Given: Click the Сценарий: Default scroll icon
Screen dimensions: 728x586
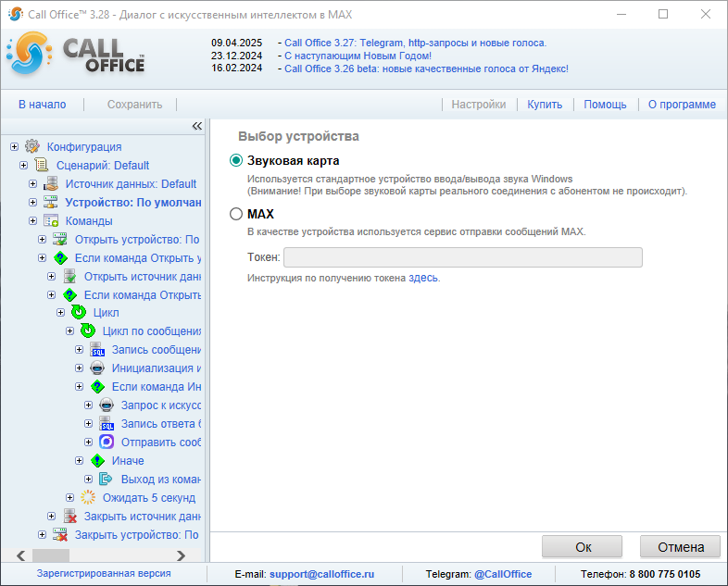Looking at the screenshot, I should [x=42, y=165].
